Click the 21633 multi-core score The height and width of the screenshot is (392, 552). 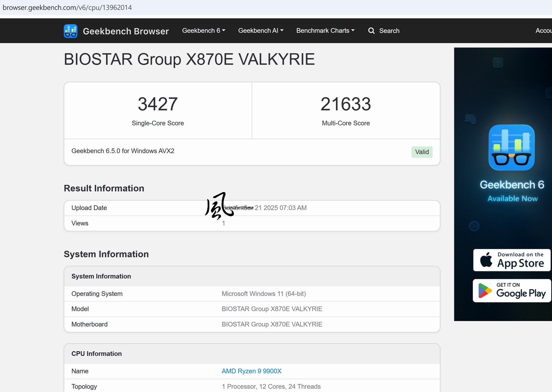point(346,104)
